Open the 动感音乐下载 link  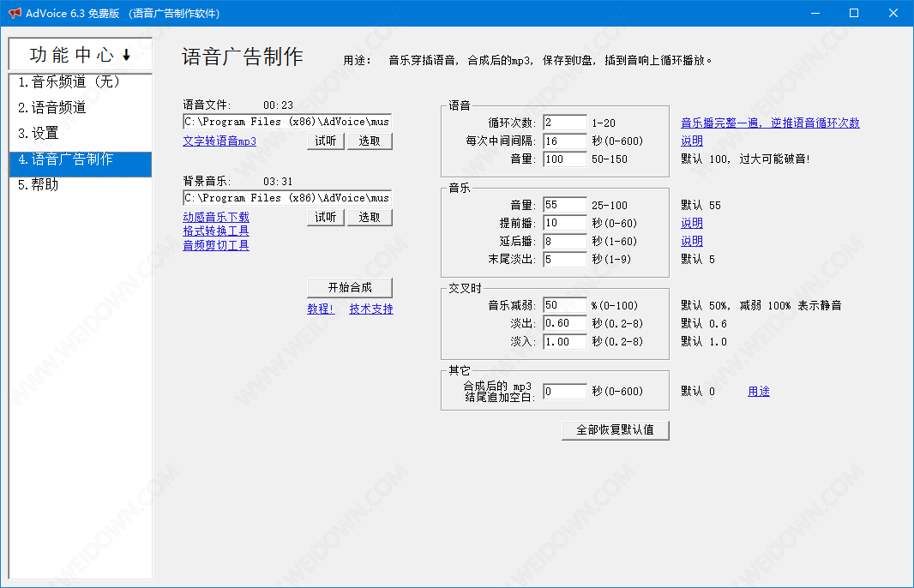pyautogui.click(x=216, y=217)
